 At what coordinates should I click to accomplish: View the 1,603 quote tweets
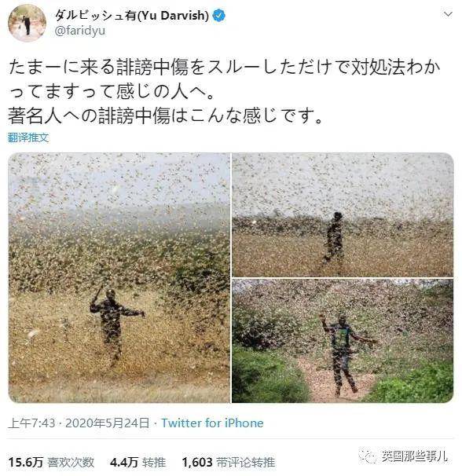(x=229, y=463)
